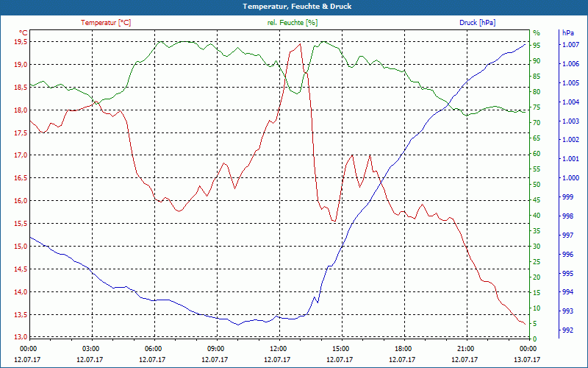
Task: Select the blue 'Druck [hPa]' legend label
Action: 477,23
